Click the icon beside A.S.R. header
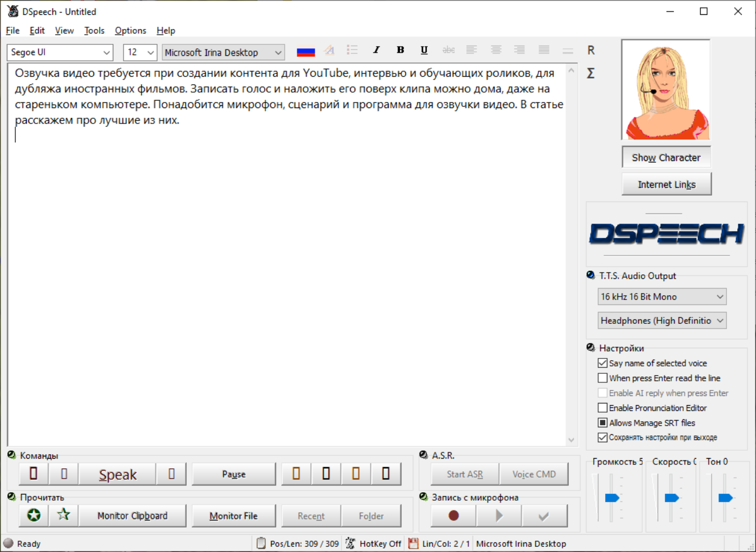The height and width of the screenshot is (552, 756). tap(424, 455)
